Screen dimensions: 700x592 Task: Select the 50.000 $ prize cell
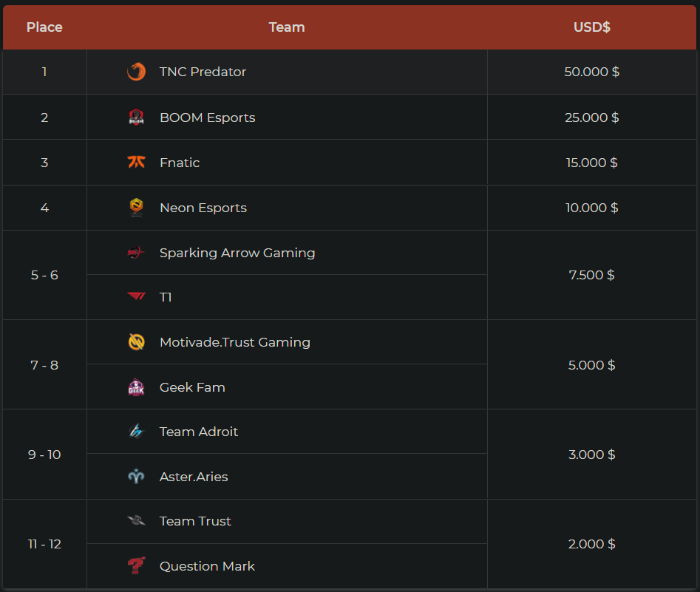[591, 72]
